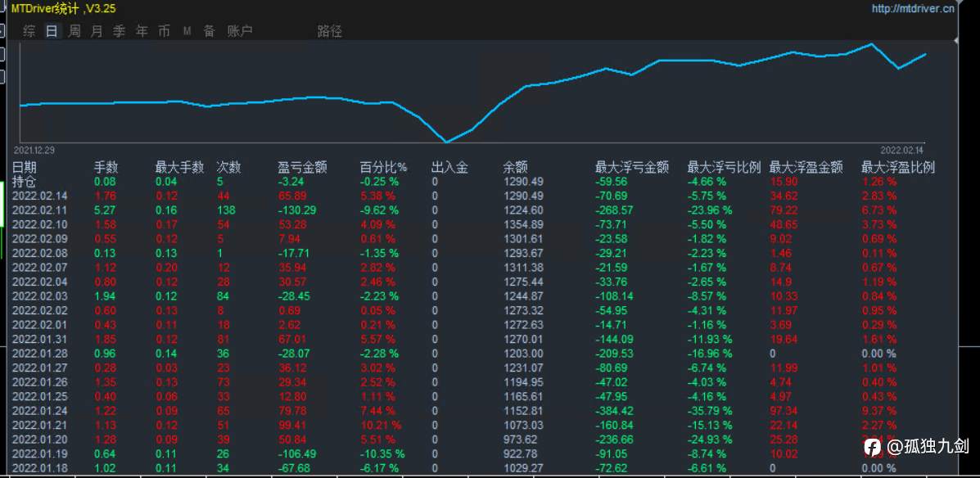
Task: Click the MTDriver统计 V3.25 title
Action: (63, 9)
